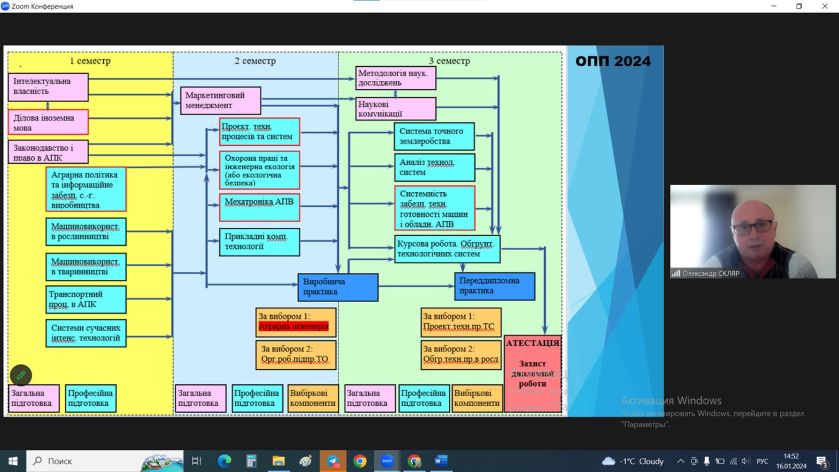Viewport: 839px width, 472px height.
Task: Open Google Chrome from the taskbar
Action: 360,461
